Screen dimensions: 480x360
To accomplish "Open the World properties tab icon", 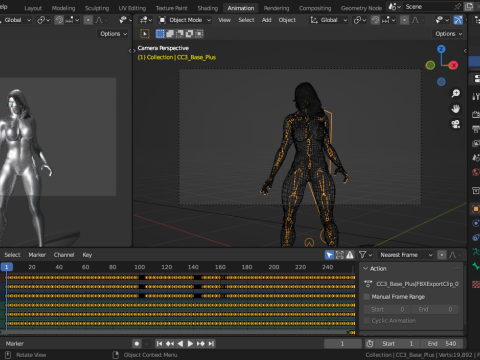I will [x=476, y=172].
